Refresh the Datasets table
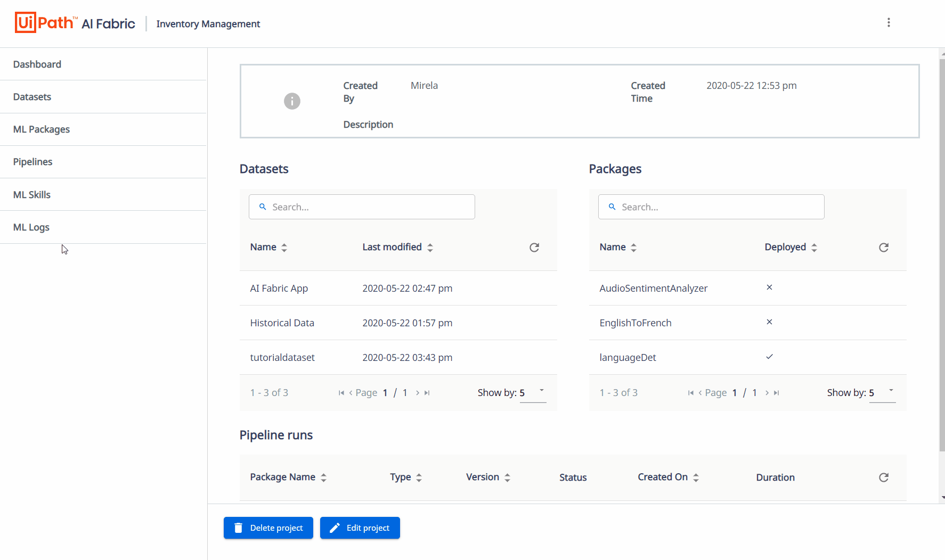This screenshot has height=560, width=945. (534, 247)
